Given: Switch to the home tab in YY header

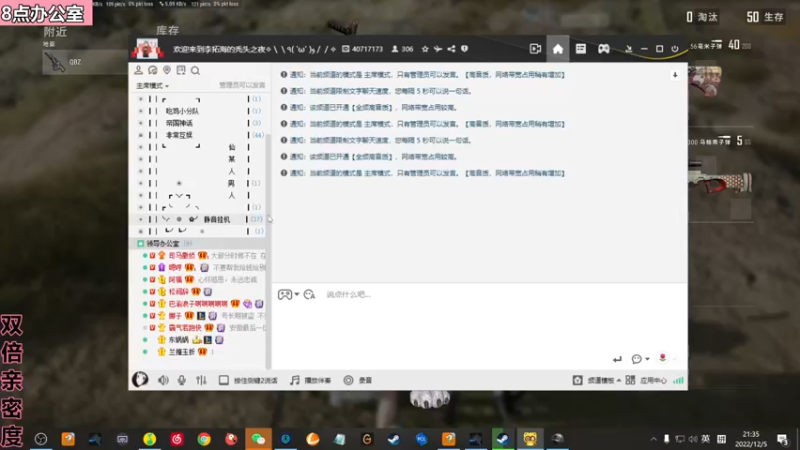Looking at the screenshot, I should (x=558, y=49).
